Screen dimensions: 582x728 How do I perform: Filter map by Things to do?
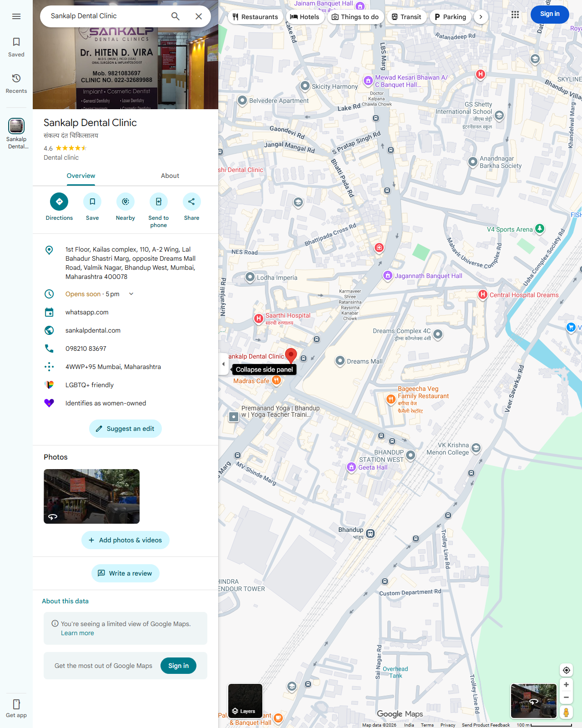[355, 17]
